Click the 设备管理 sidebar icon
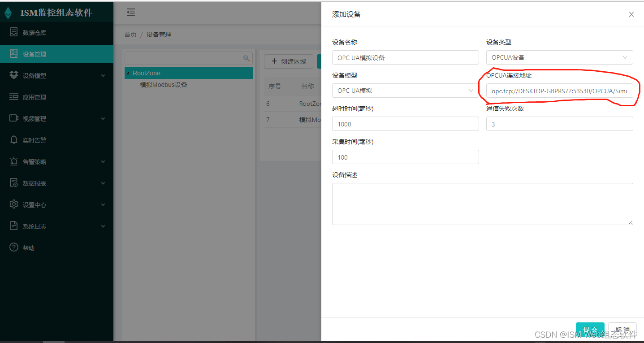The width and height of the screenshot is (644, 343). click(x=14, y=54)
